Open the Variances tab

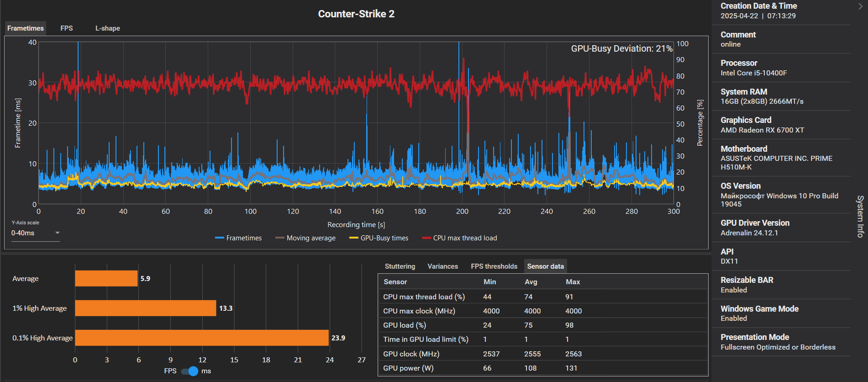pyautogui.click(x=443, y=266)
